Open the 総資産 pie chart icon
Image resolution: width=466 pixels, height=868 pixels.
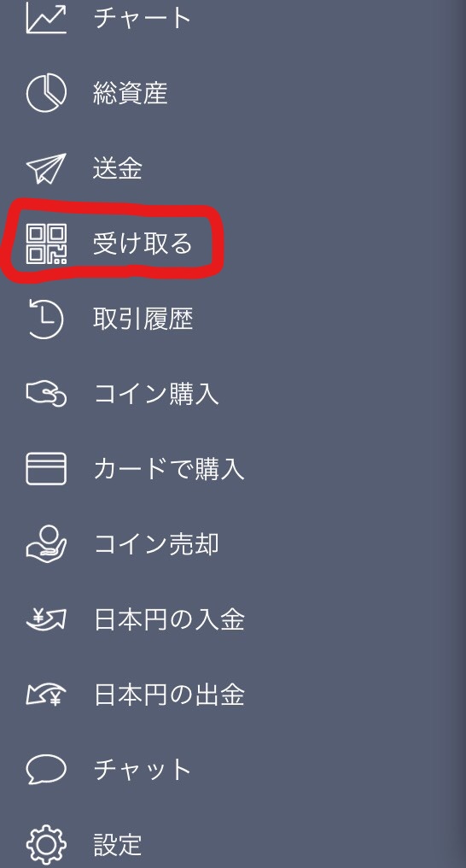click(x=46, y=93)
